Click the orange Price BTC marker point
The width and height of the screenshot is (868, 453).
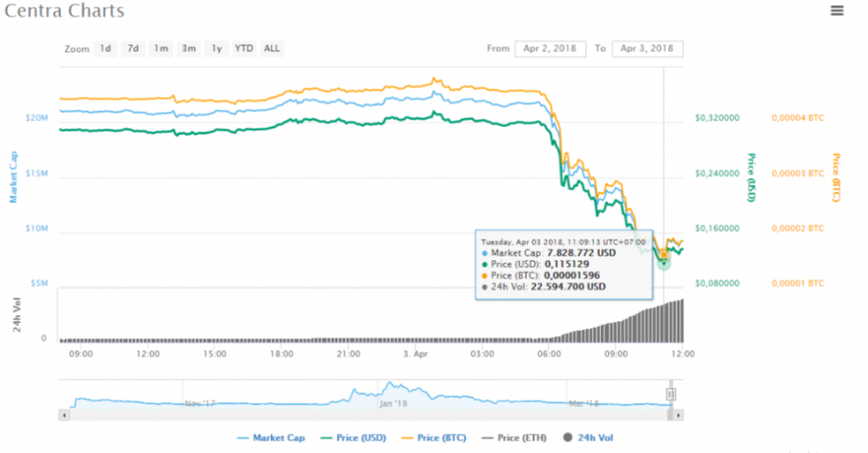click(x=665, y=254)
